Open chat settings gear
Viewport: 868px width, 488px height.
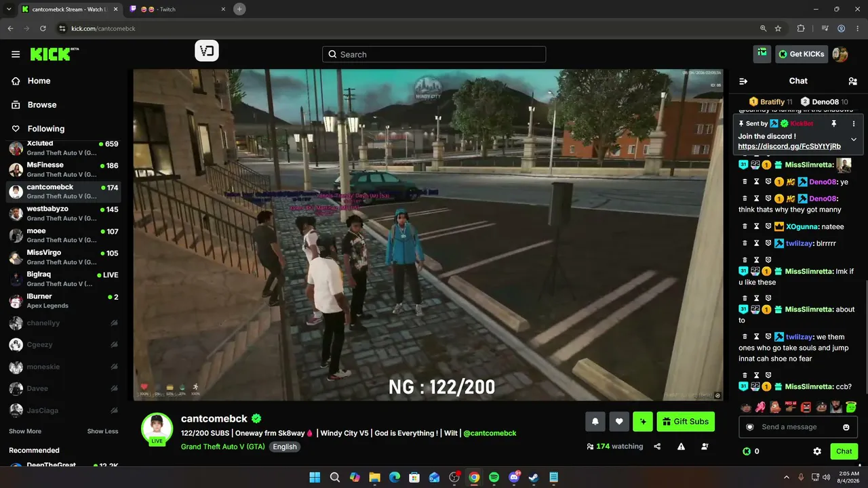(x=817, y=451)
